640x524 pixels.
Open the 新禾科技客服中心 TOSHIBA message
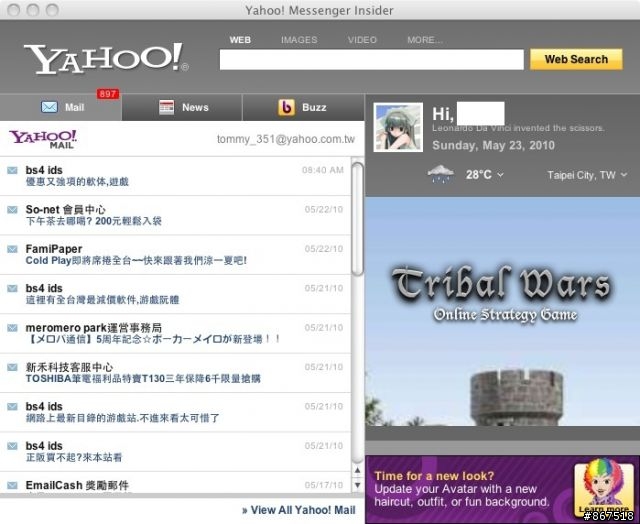click(x=176, y=373)
